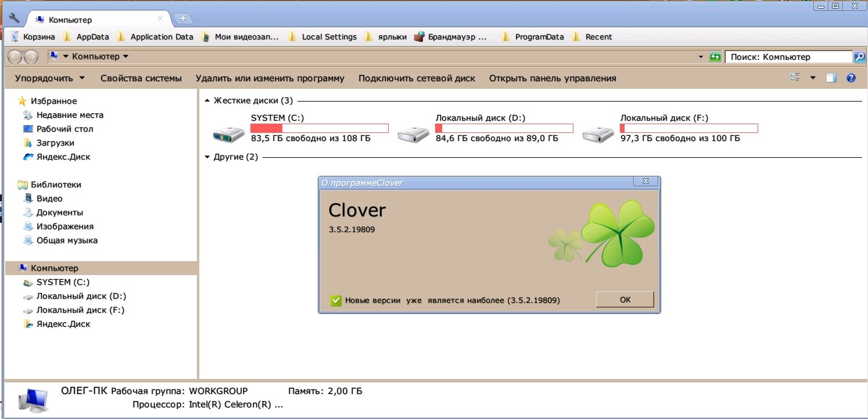Click green checkmark update status icon
This screenshot has width=868, height=419.
coord(336,301)
